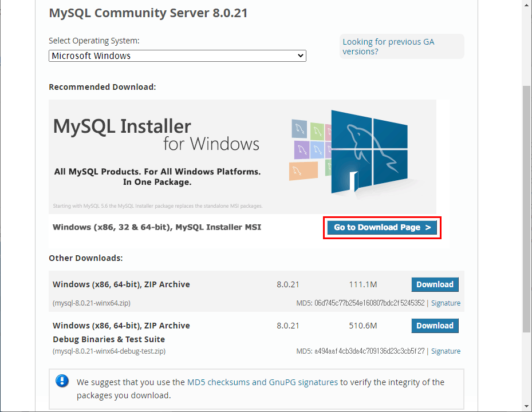Open the Select Operating System dropdown
Viewport: 532px width, 412px height.
(177, 56)
